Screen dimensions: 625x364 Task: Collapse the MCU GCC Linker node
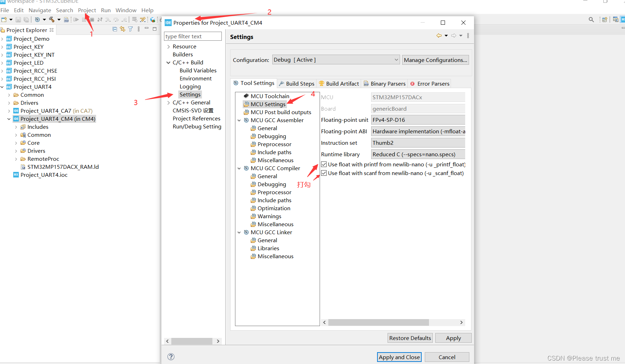pyautogui.click(x=239, y=232)
